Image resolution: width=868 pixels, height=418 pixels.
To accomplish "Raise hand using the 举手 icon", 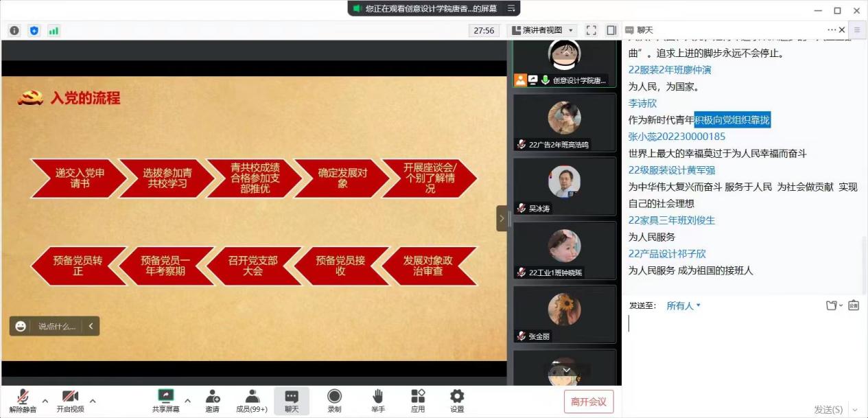I will click(377, 401).
